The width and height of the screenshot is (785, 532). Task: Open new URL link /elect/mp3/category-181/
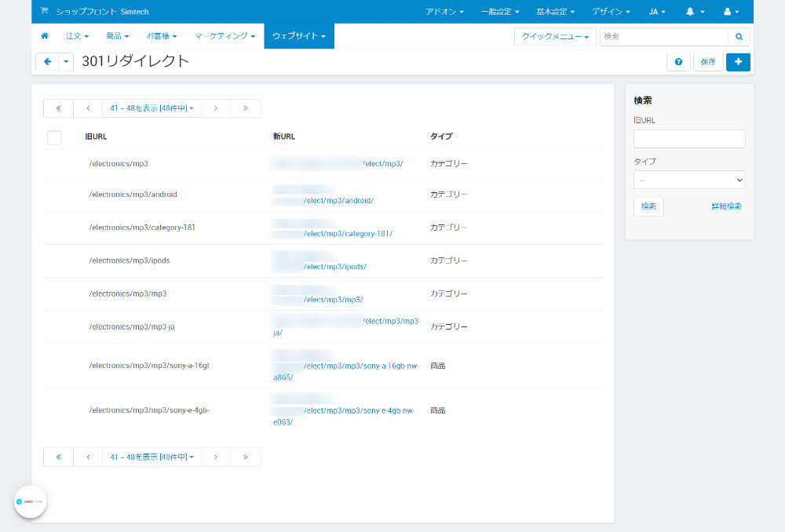coord(348,233)
